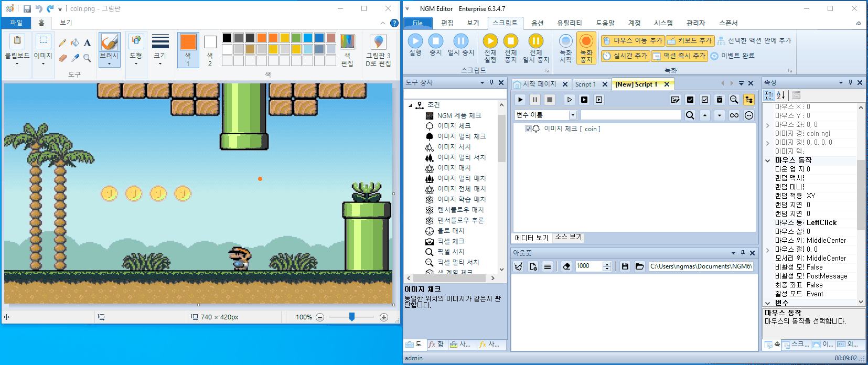Click the stop square in script toolbar
The width and height of the screenshot is (868, 365).
tap(550, 100)
